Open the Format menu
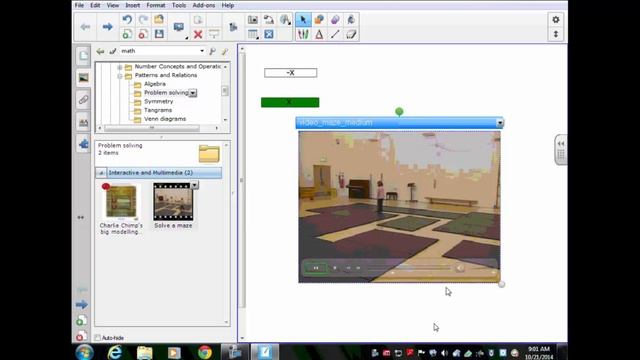The height and width of the screenshot is (360, 640). [156, 5]
